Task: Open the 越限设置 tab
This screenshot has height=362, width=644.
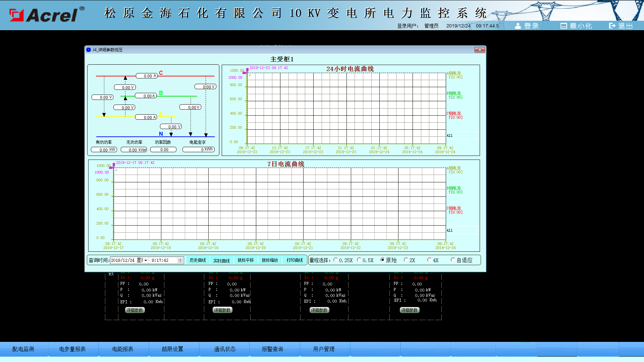Action: [x=173, y=349]
